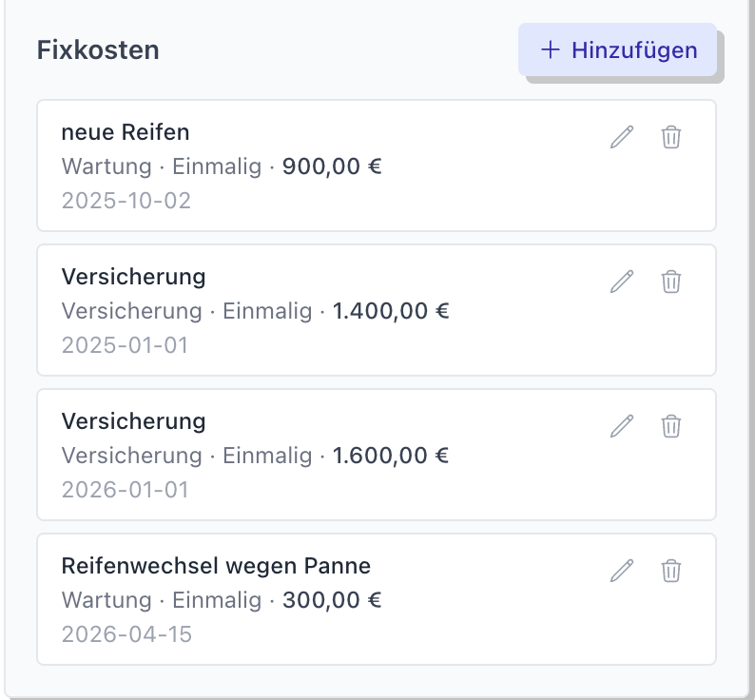Viewport: 755px width, 700px height.
Task: Edit the neue Reifen entry with pencil icon
Action: click(x=622, y=137)
